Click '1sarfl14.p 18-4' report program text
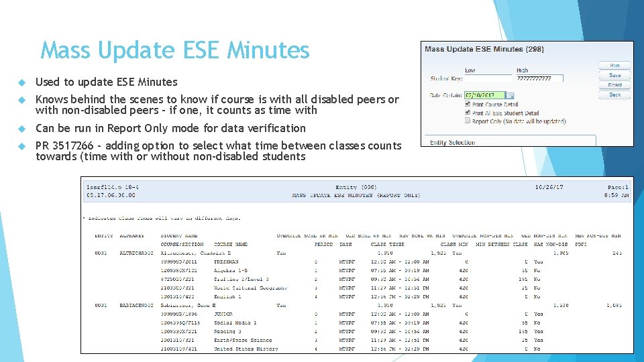 coord(113,187)
